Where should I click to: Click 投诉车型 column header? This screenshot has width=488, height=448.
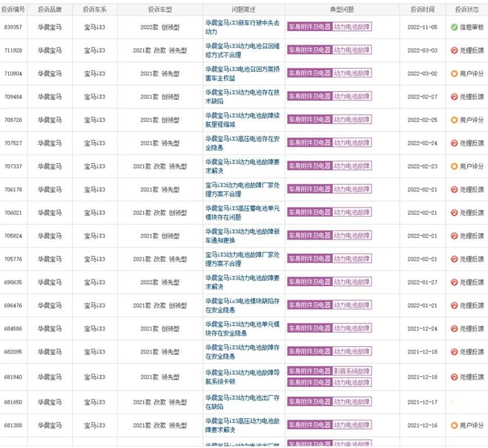[160, 10]
